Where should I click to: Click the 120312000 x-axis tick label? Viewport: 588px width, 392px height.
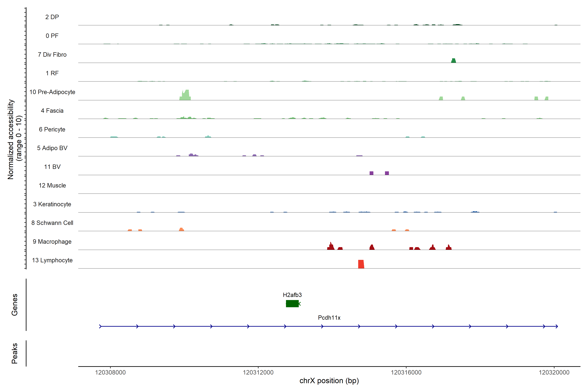tap(258, 372)
